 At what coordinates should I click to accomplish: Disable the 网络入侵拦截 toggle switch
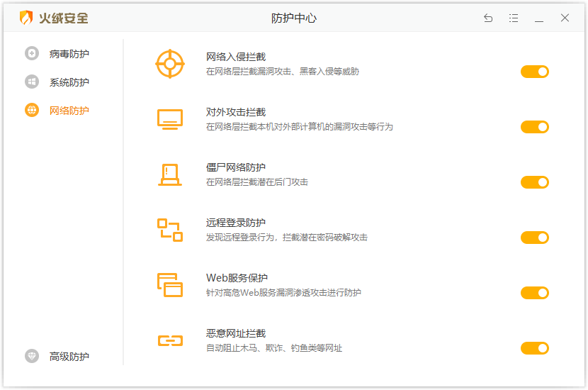click(x=535, y=72)
